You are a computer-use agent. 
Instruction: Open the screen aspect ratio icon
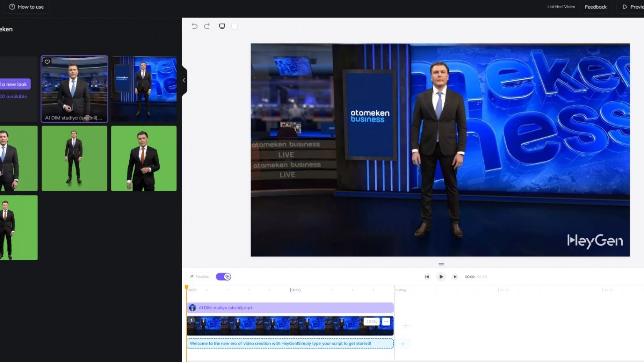(x=222, y=26)
